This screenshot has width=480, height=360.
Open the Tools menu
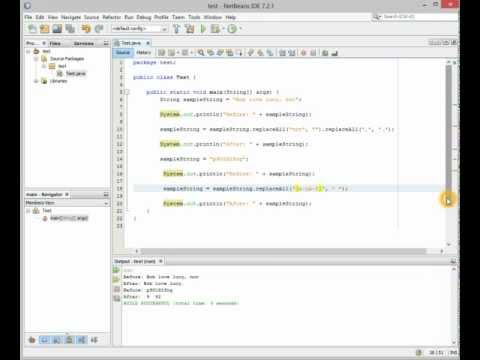point(194,17)
